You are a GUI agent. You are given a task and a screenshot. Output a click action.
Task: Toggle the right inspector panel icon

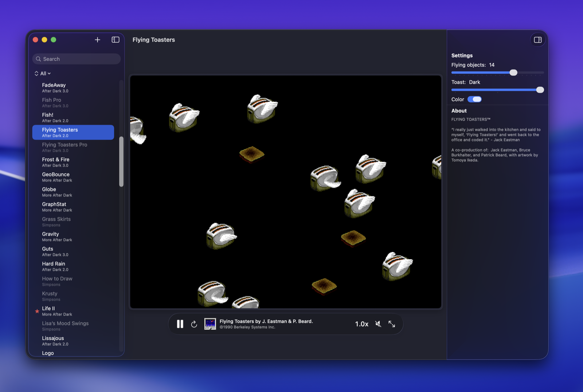click(538, 40)
